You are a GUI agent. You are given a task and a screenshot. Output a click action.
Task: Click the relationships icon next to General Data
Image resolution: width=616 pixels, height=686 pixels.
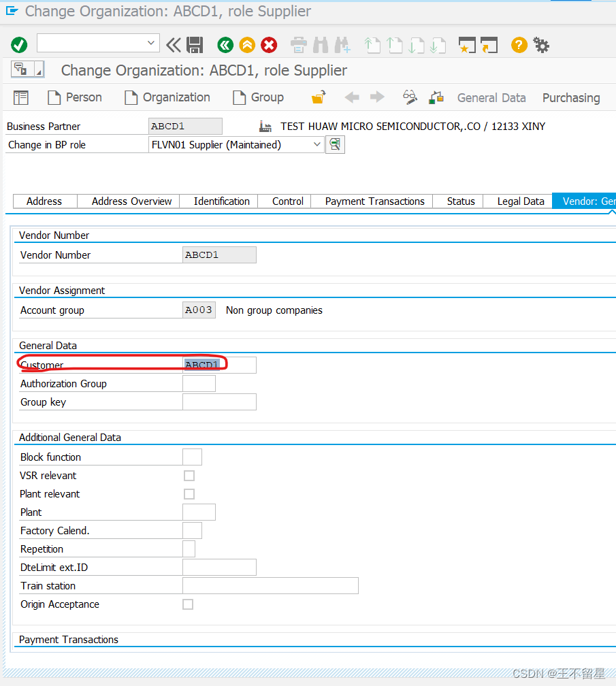[436, 97]
